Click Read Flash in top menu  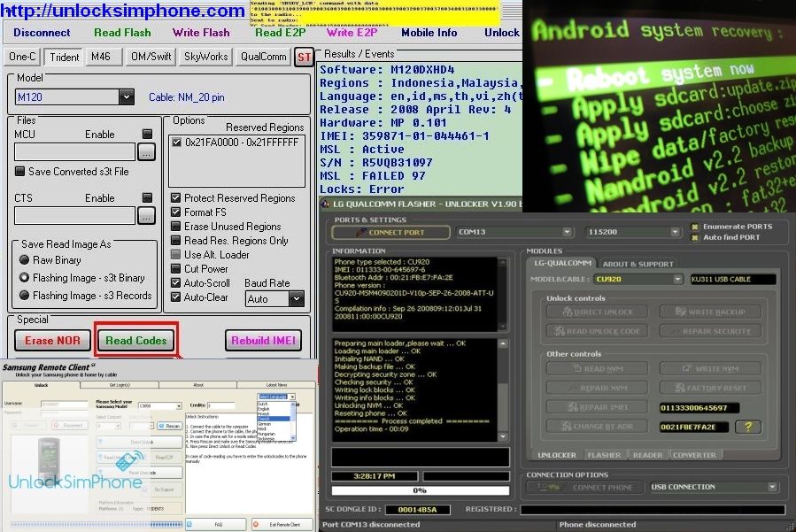coord(122,33)
